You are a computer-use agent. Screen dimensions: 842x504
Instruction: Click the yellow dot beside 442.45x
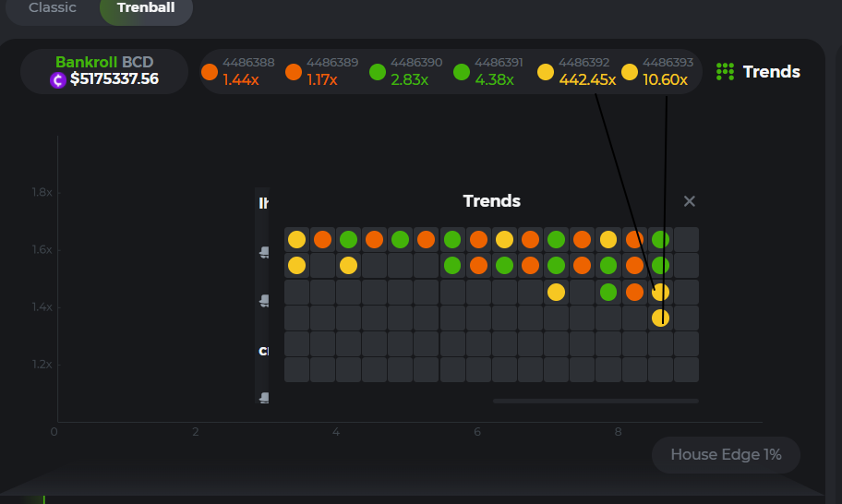(546, 72)
